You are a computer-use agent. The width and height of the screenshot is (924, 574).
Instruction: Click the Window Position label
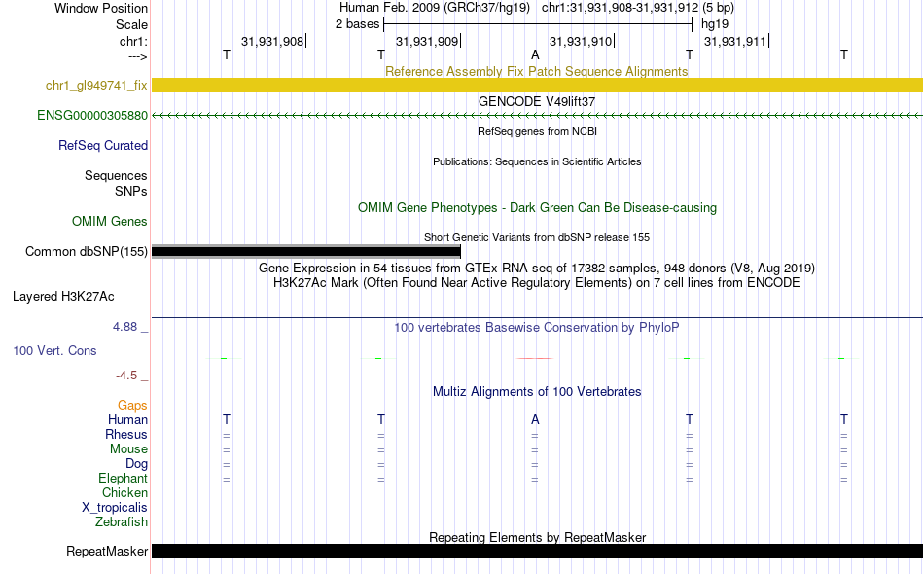101,8
